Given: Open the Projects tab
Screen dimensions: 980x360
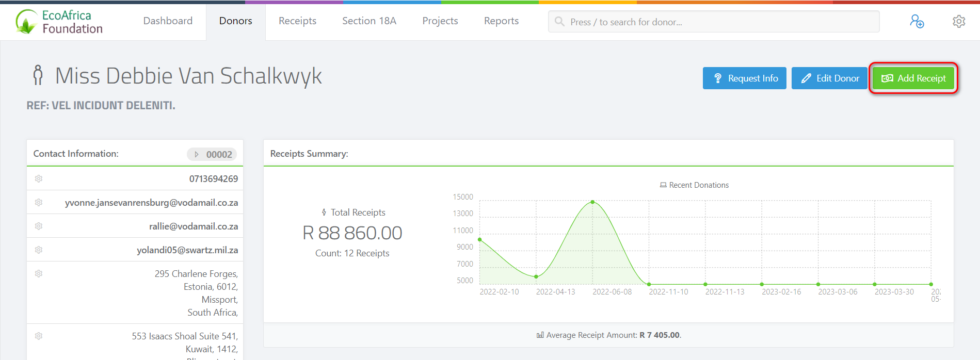Looking at the screenshot, I should [x=440, y=21].
